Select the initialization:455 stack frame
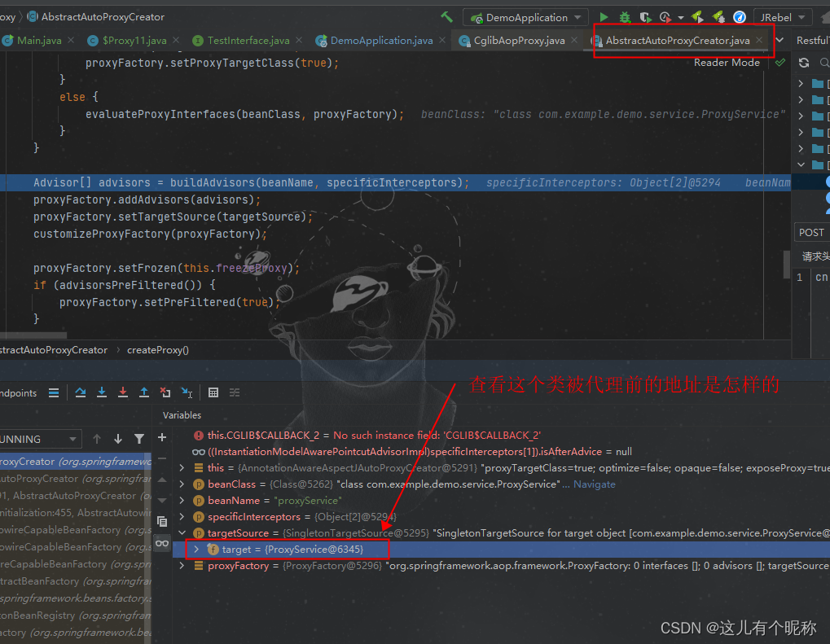The height and width of the screenshot is (644, 830). click(x=76, y=513)
